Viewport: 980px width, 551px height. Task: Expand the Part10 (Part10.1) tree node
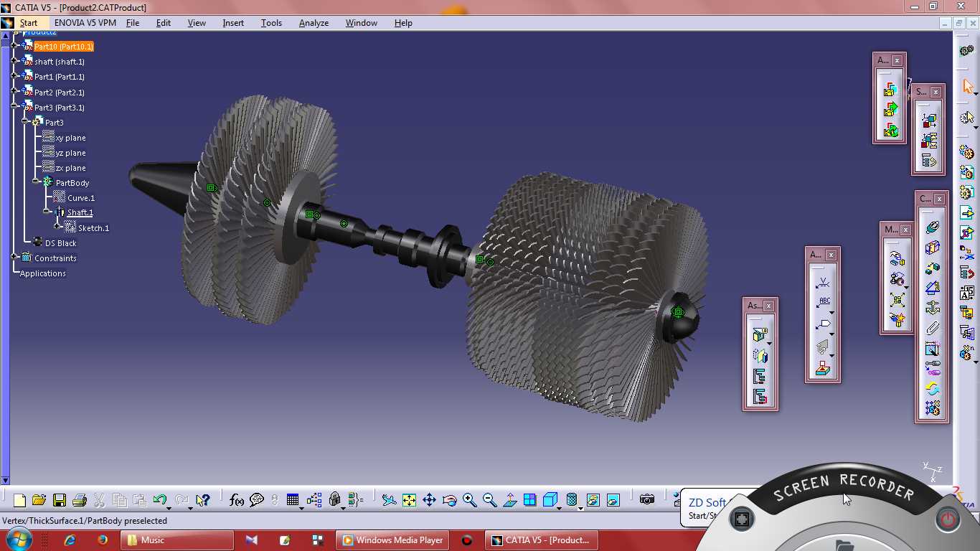tap(15, 46)
